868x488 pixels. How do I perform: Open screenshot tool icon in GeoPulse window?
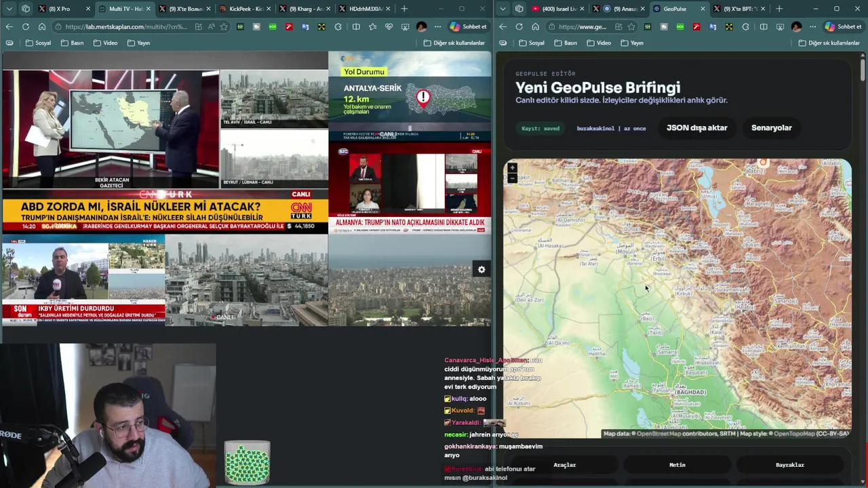(x=780, y=26)
